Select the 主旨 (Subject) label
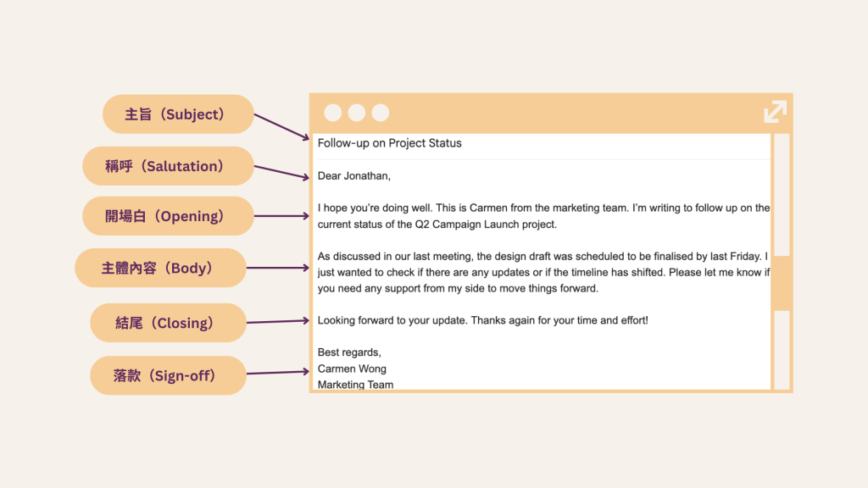 [178, 114]
